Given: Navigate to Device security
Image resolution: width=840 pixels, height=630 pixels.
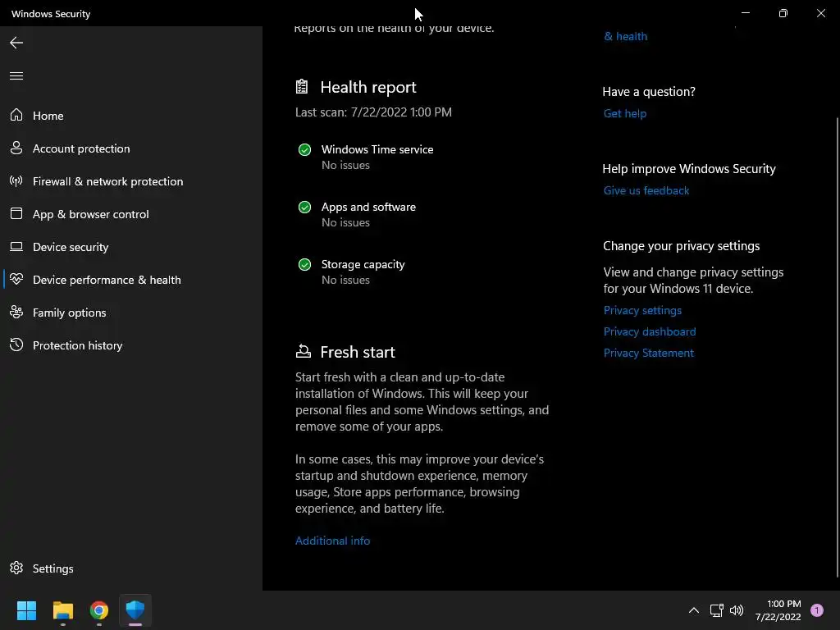Looking at the screenshot, I should tap(131, 246).
